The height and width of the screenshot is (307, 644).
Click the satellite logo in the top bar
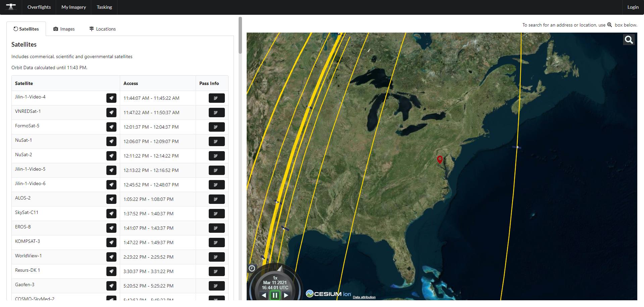pyautogui.click(x=11, y=7)
